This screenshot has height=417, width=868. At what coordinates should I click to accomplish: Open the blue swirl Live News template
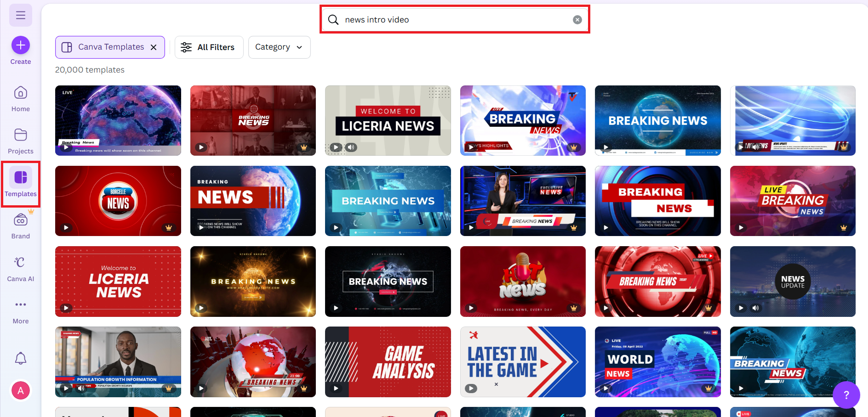[793, 120]
